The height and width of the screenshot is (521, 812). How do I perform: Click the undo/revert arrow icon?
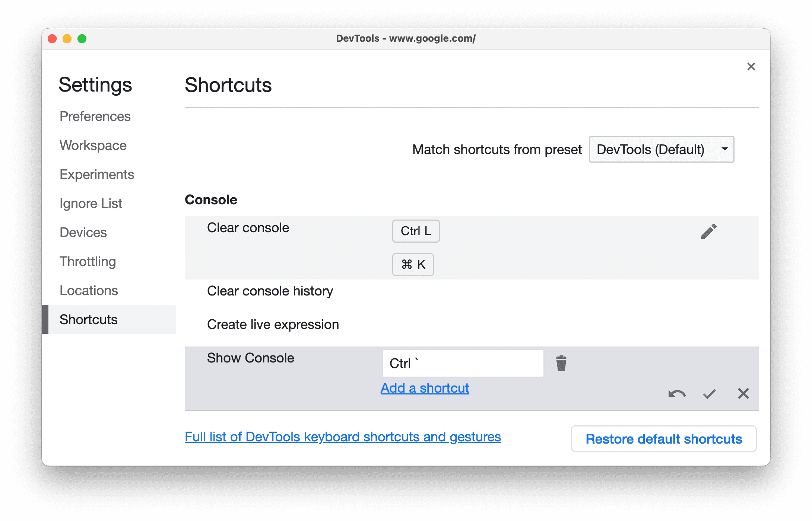coord(676,394)
